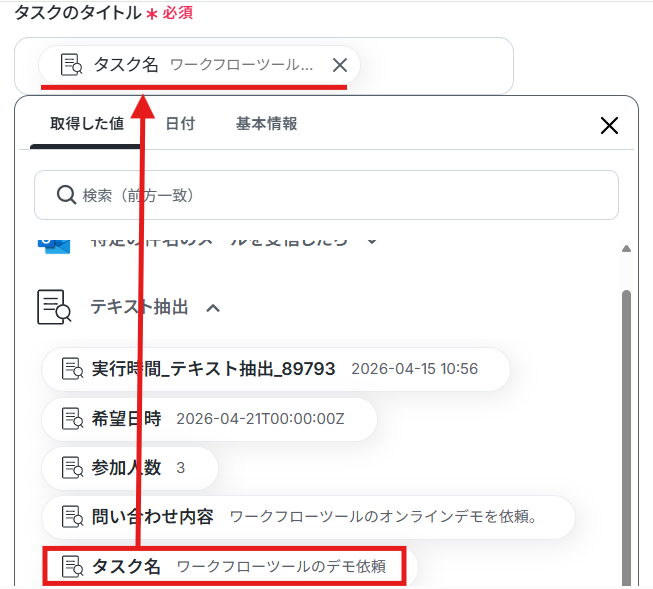Viewport: 653px width, 589px height.
Task: Select the 問い合わせ内容 value chip
Action: tap(308, 517)
